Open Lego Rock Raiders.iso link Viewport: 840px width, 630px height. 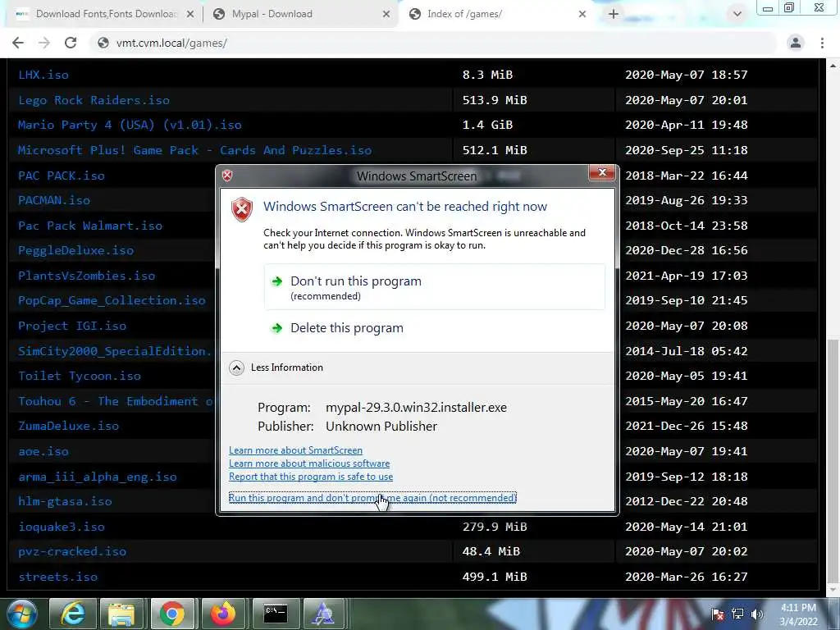pyautogui.click(x=94, y=100)
